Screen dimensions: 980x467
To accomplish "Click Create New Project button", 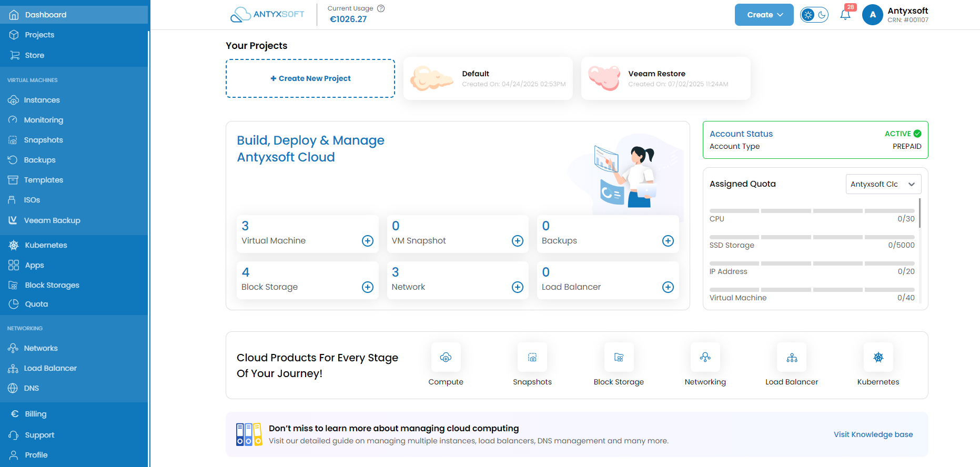I will coord(310,78).
